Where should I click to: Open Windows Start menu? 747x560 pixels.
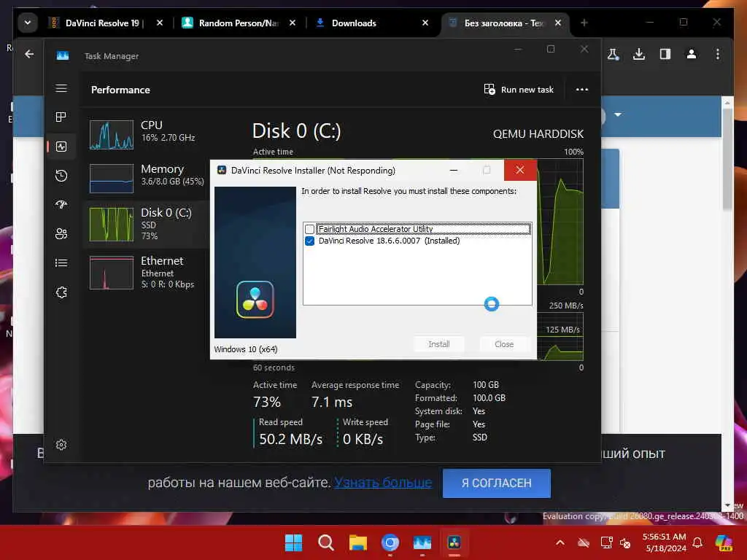click(x=293, y=542)
